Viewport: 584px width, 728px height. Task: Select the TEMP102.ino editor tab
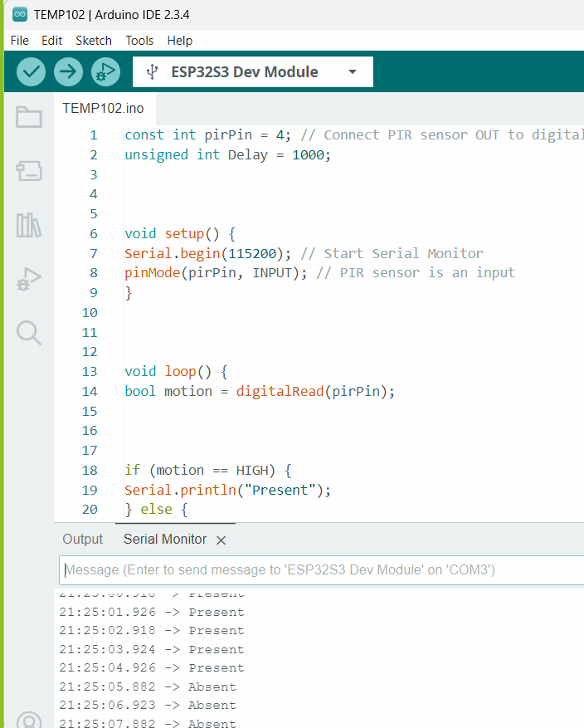[x=104, y=108]
